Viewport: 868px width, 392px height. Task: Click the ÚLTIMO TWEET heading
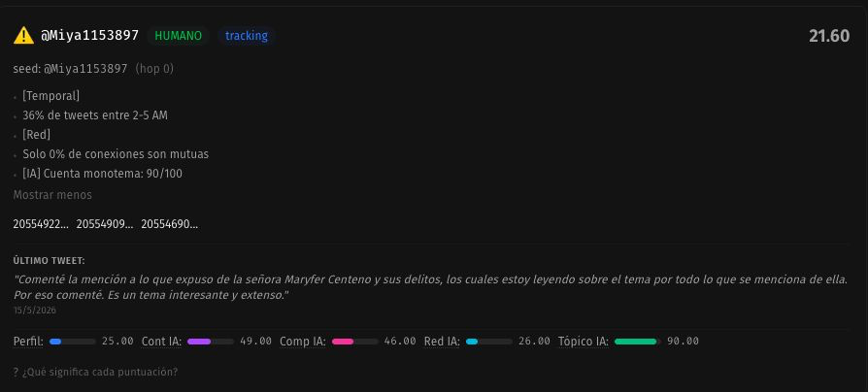click(x=50, y=261)
